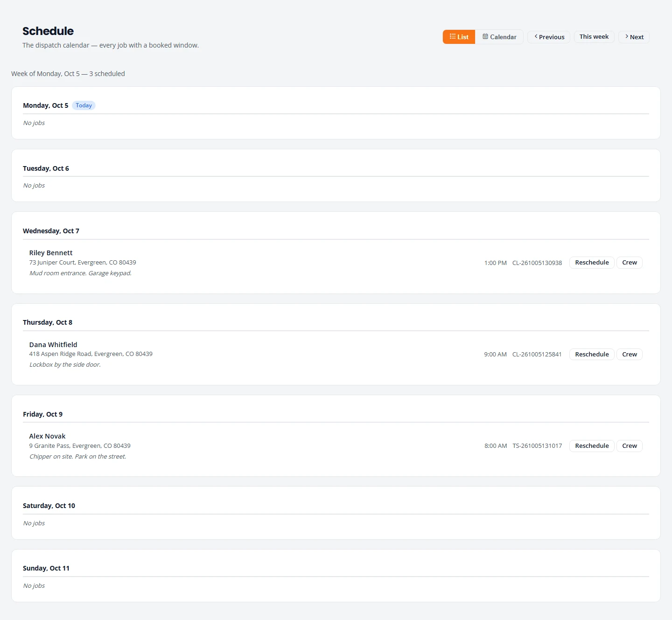672x620 pixels.
Task: Click the note 'Lockbox by the side door.'
Action: click(65, 365)
